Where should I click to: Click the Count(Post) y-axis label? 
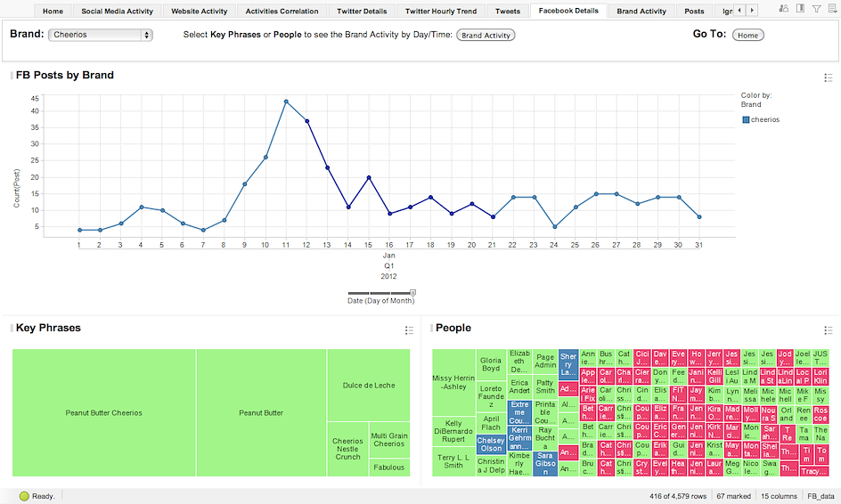click(x=17, y=188)
